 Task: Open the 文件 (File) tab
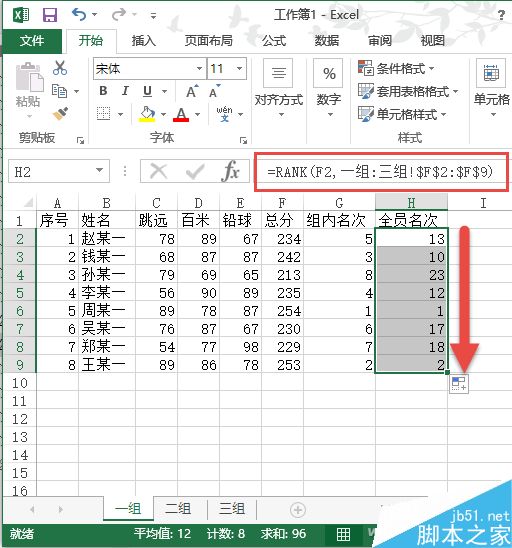32,41
